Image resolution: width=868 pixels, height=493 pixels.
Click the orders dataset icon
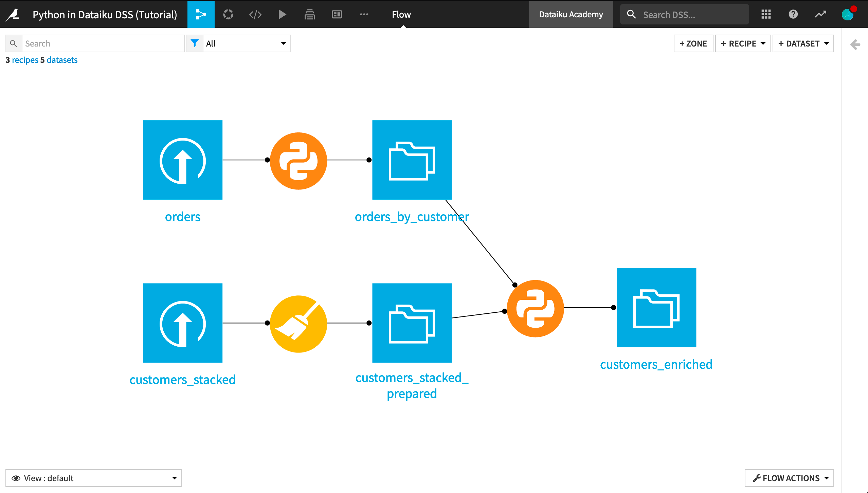pyautogui.click(x=182, y=160)
